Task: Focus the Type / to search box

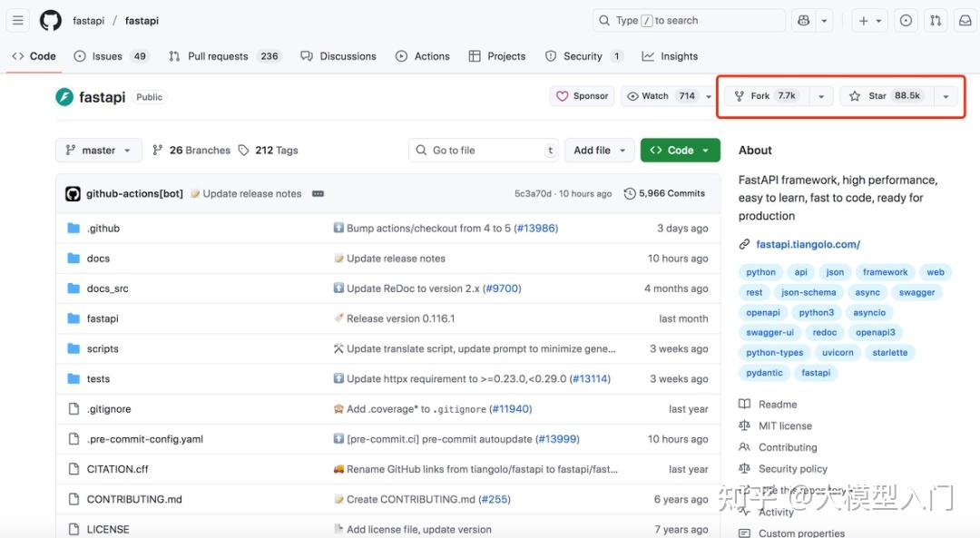Action: 689,21
